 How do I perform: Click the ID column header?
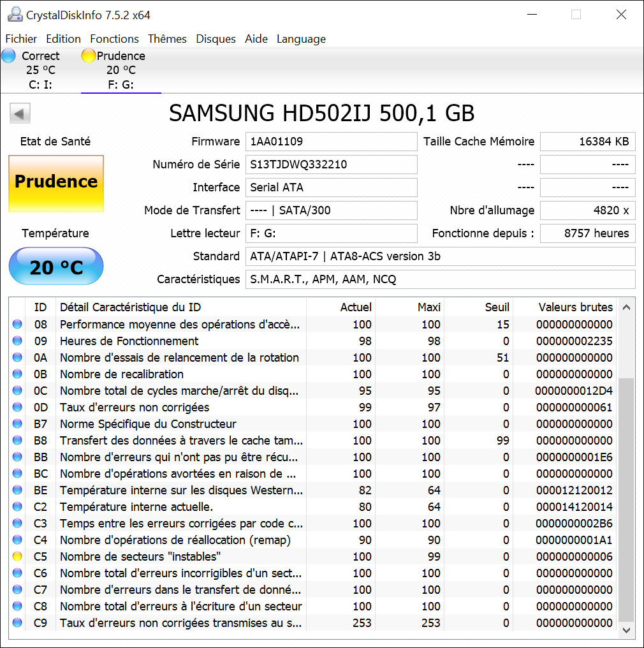coord(40,307)
